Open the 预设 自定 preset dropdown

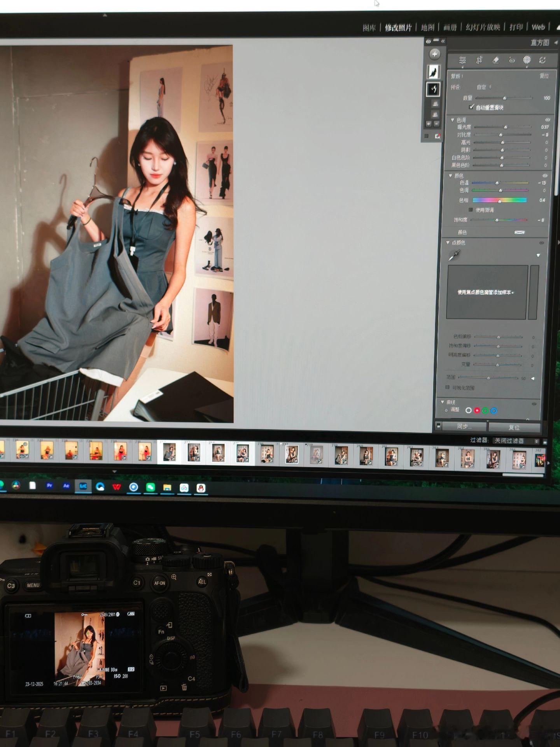pos(484,87)
